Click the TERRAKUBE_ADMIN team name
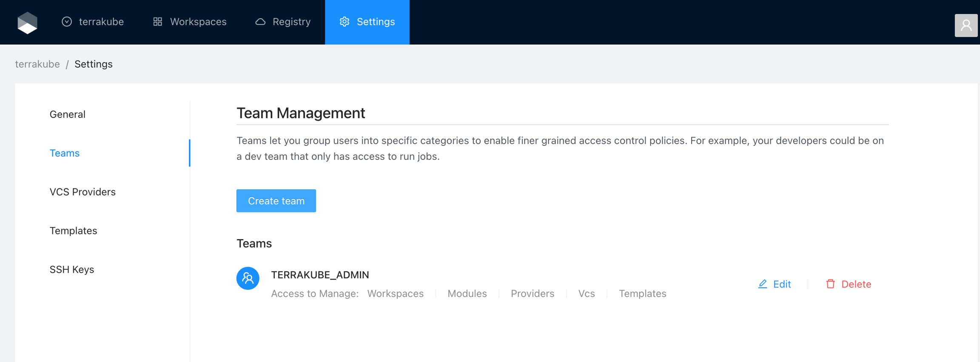 tap(320, 275)
